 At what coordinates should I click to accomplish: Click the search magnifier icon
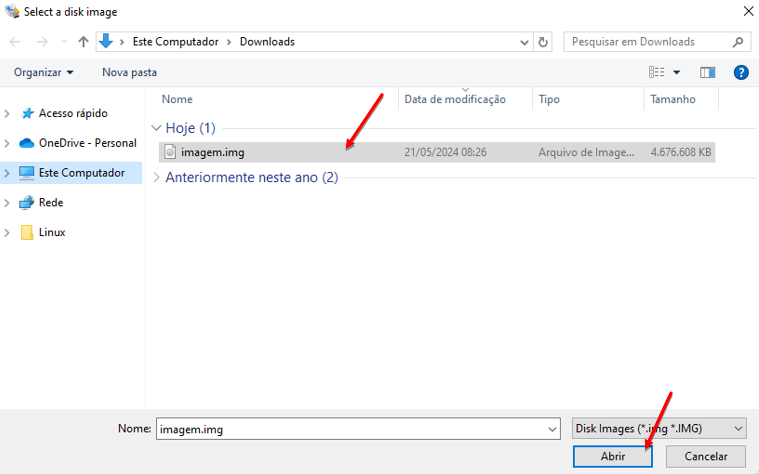pyautogui.click(x=738, y=42)
